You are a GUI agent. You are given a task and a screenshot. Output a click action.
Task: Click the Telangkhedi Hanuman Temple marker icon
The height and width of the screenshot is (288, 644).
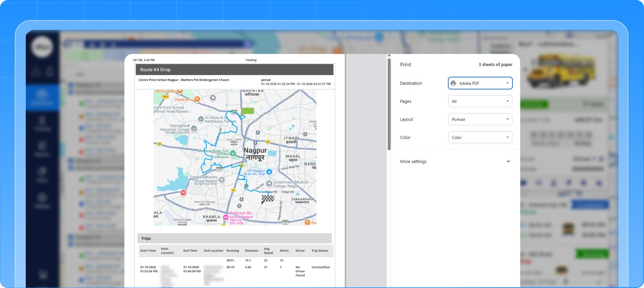tap(194, 129)
